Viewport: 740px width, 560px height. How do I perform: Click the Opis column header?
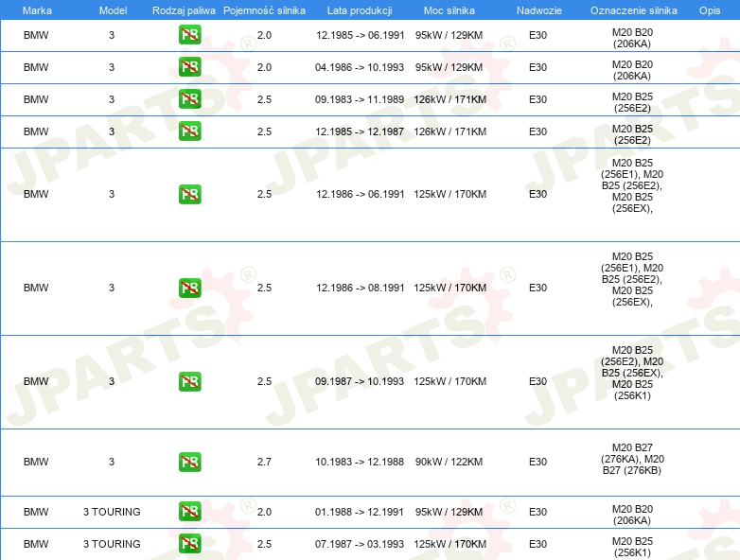pyautogui.click(x=710, y=10)
